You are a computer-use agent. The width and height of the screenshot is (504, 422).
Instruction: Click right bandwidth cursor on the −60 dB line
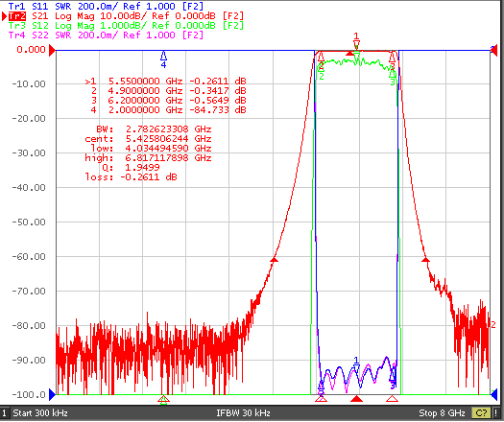pos(425,259)
